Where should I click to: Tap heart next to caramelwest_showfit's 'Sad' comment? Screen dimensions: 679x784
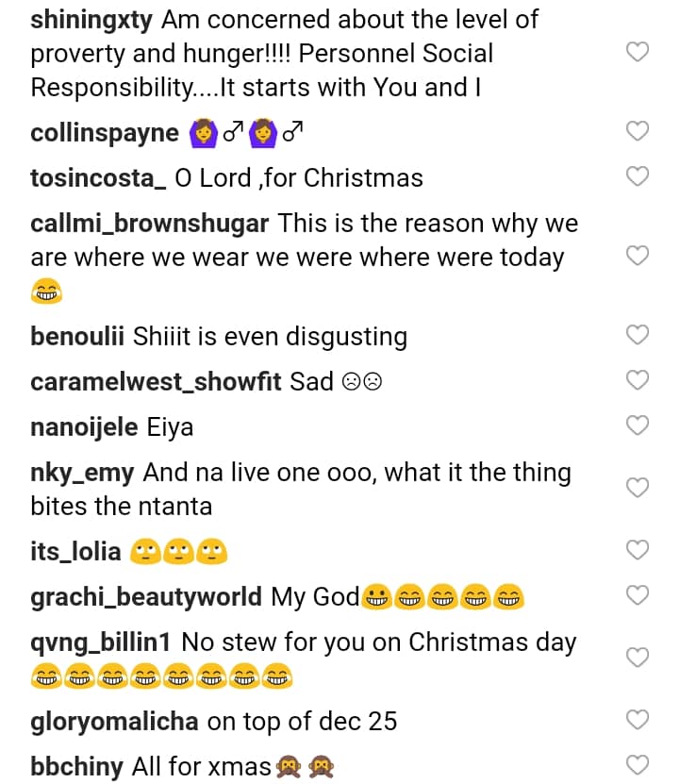pyautogui.click(x=638, y=380)
